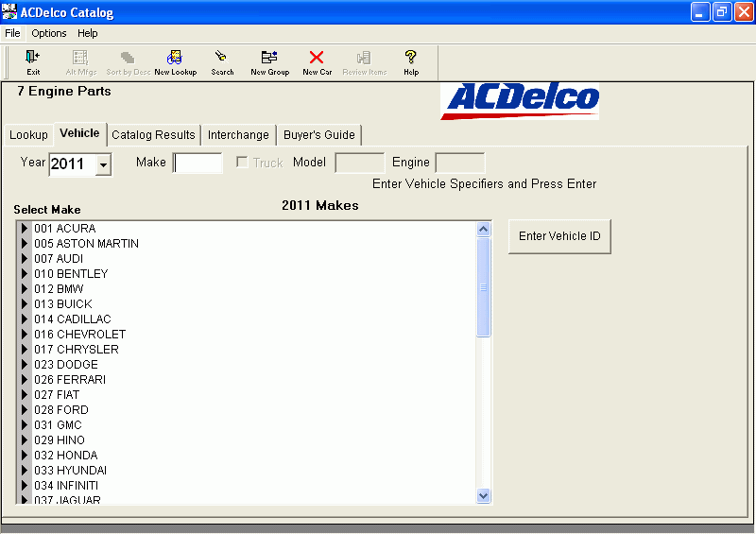Expand the 028 FORD make arrow
This screenshot has height=534, width=756.
click(25, 410)
